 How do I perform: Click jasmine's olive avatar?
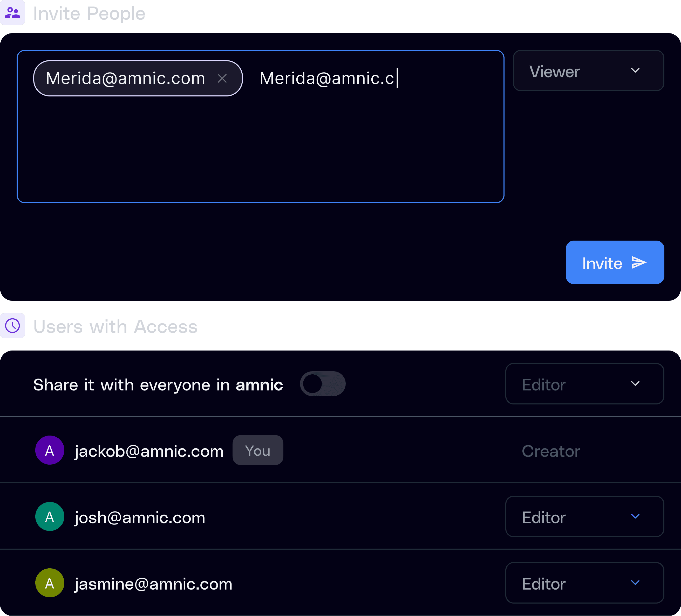pyautogui.click(x=50, y=583)
